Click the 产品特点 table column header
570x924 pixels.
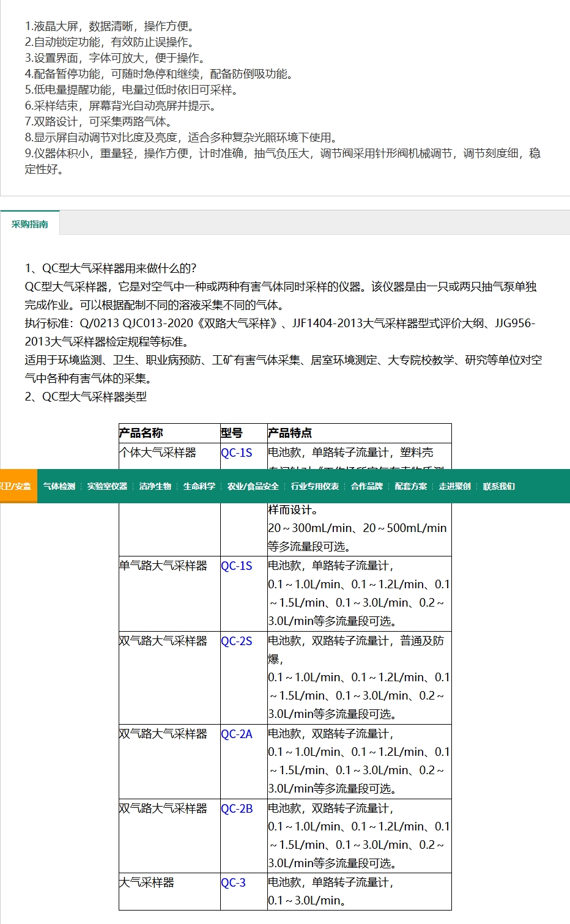[290, 433]
